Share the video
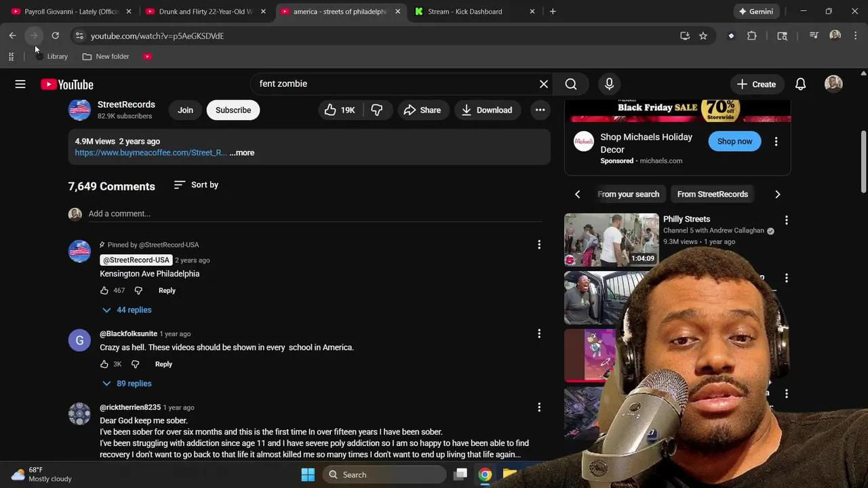The width and height of the screenshot is (868, 488). pos(422,110)
